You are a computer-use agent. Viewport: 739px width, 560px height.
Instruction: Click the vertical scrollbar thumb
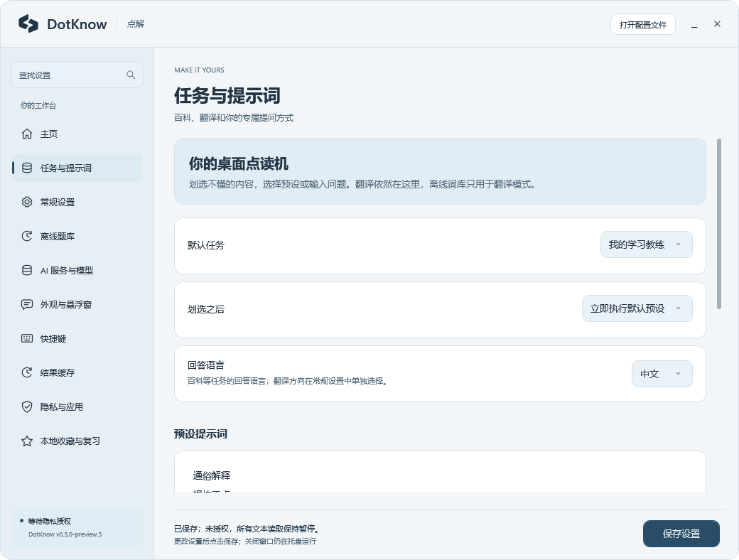coord(718,224)
